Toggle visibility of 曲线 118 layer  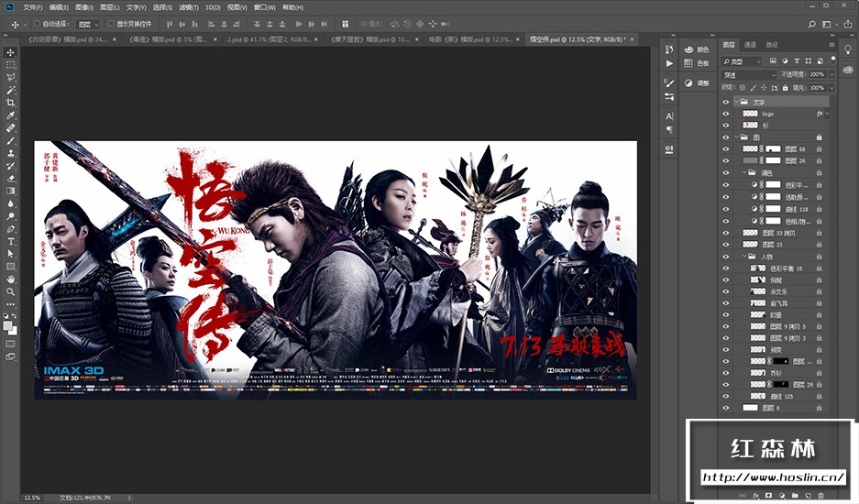pyautogui.click(x=726, y=209)
